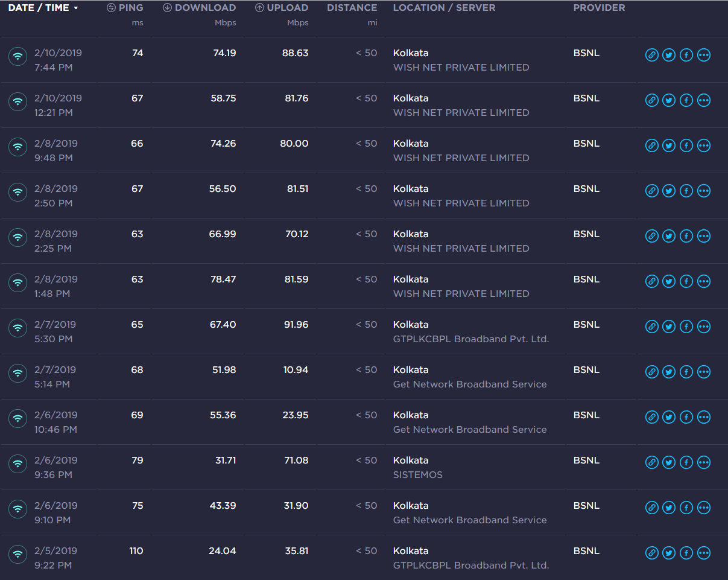Select download value 74.19
The image size is (728, 580).
tap(224, 53)
